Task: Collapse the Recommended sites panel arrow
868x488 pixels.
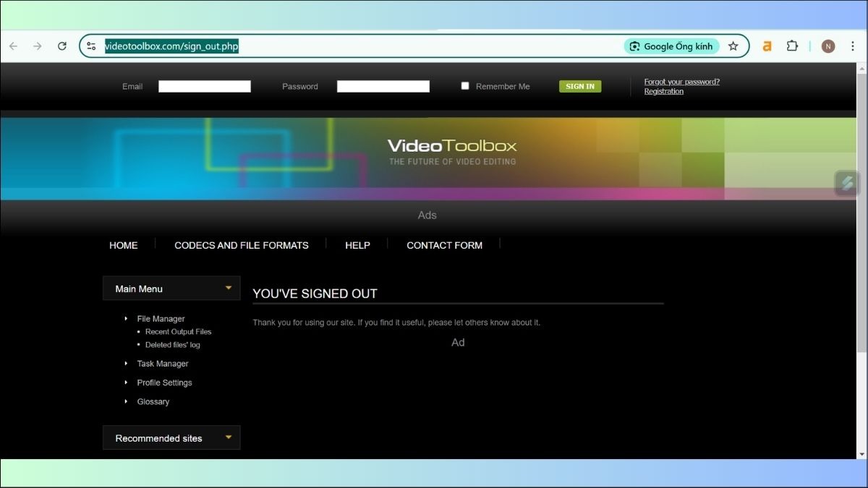Action: 229,437
